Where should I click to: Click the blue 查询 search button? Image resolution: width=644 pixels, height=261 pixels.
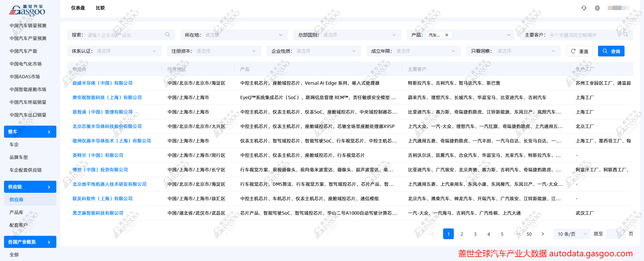(x=611, y=51)
